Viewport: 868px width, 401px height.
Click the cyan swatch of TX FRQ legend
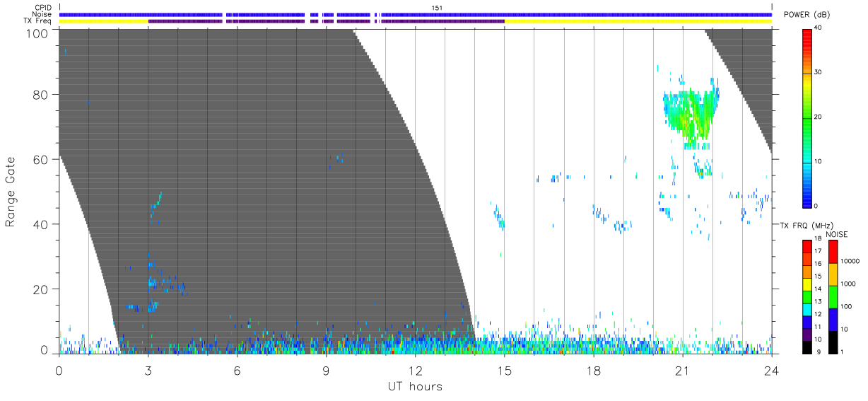click(808, 310)
